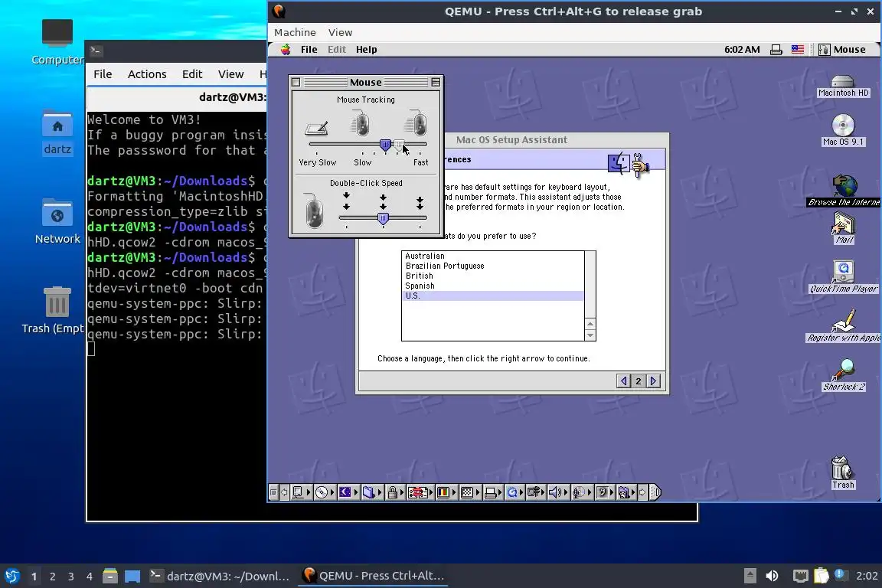882x588 pixels.
Task: Open the Keychain lock Control Strip module
Action: coord(395,493)
